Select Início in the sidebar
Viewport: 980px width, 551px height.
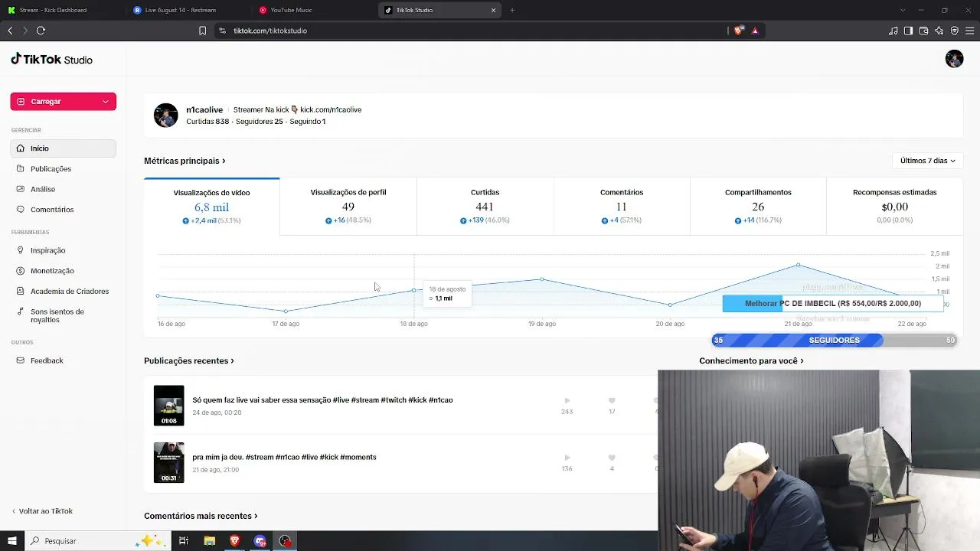click(x=63, y=148)
